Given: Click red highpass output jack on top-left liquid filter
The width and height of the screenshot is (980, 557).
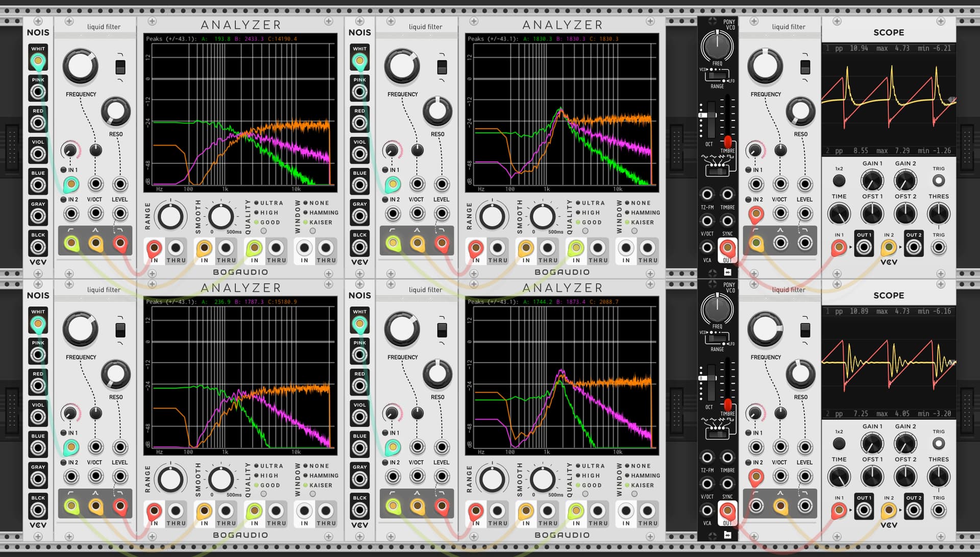Looking at the screenshot, I should tap(120, 244).
